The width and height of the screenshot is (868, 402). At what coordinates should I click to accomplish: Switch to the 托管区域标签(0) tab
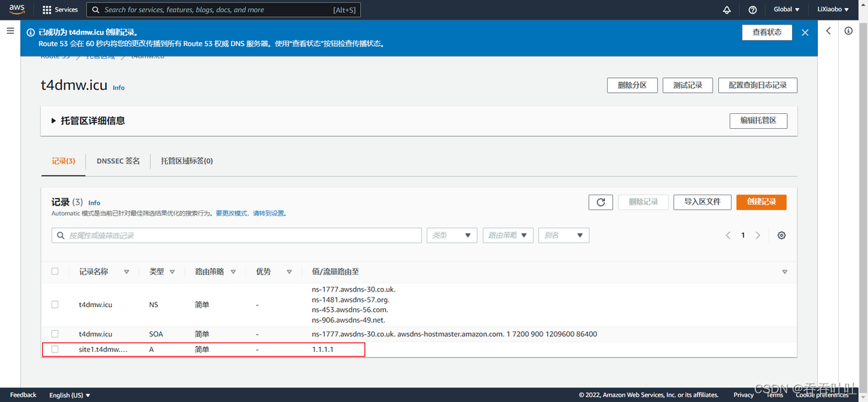(x=186, y=161)
